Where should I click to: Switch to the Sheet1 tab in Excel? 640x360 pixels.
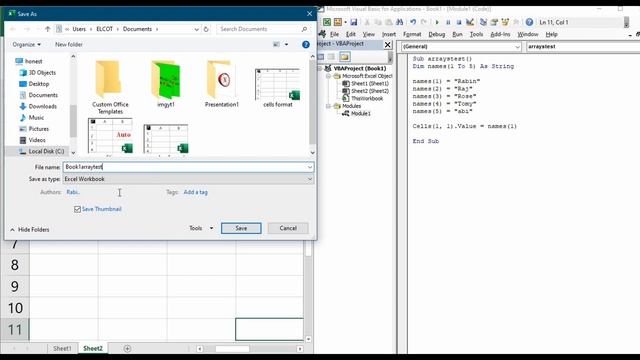(x=62, y=348)
